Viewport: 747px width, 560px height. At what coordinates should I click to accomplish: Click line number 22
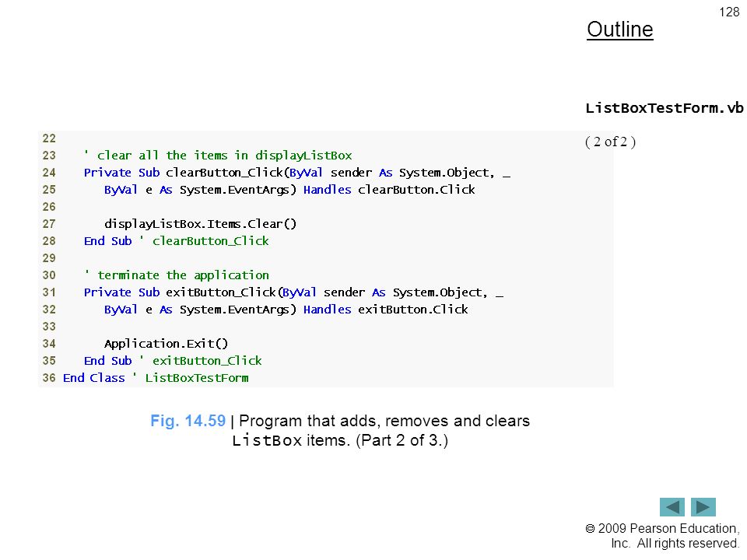click(49, 138)
